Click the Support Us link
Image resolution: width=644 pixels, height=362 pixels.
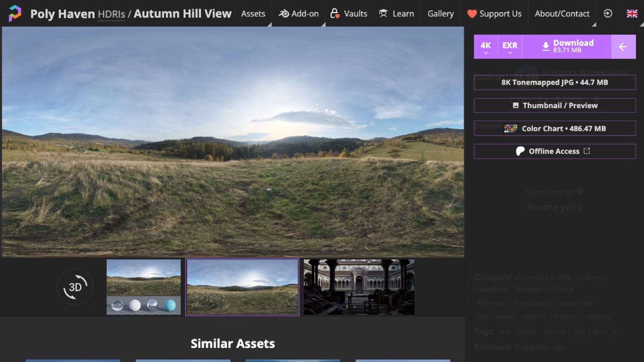click(494, 13)
